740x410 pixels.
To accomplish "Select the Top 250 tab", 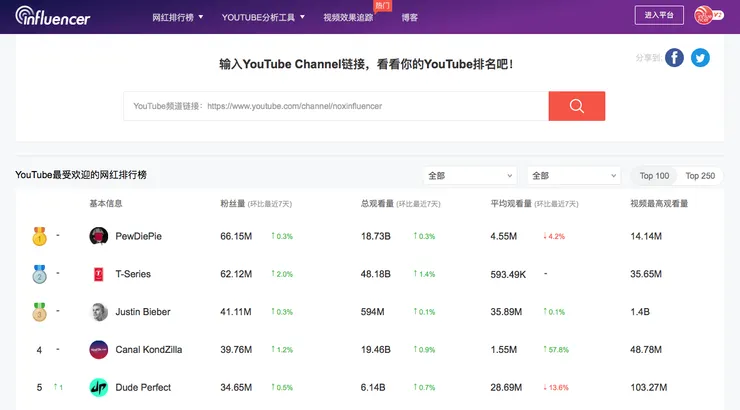I will pyautogui.click(x=700, y=176).
